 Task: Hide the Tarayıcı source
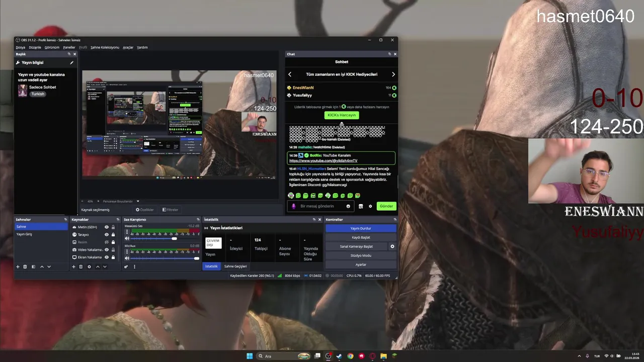(106, 235)
